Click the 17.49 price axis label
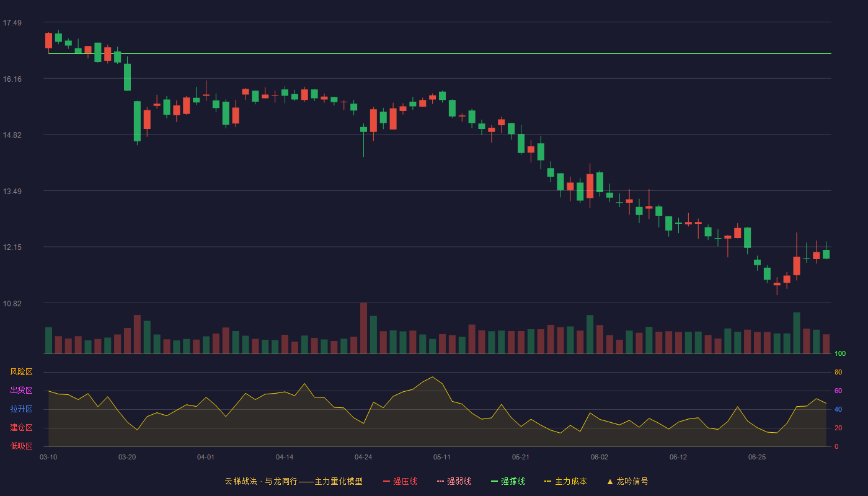Viewport: 868px width, 496px height. coord(12,23)
